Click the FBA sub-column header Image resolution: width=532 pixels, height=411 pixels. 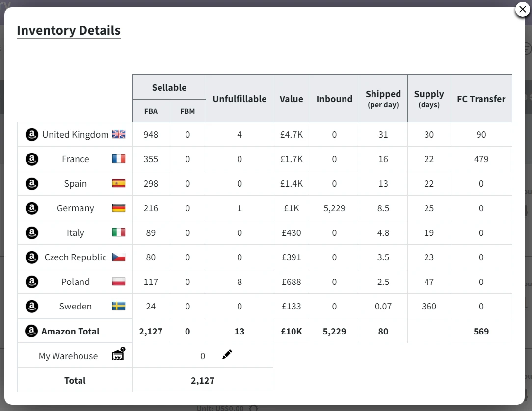point(151,111)
